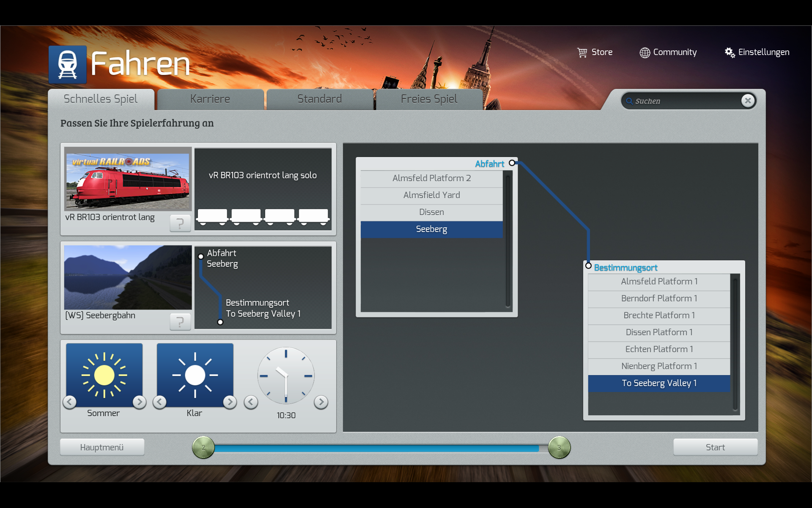The image size is (812, 508).
Task: Click step 2 marker on progress bar
Action: 203,447
